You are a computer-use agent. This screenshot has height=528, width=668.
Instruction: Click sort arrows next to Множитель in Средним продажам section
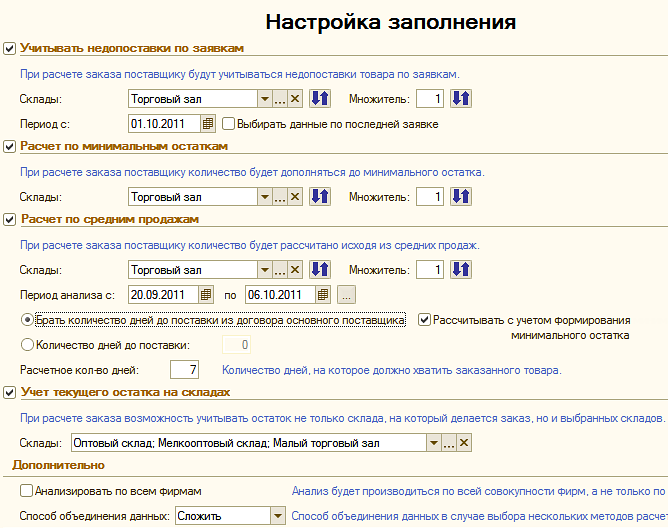click(461, 269)
